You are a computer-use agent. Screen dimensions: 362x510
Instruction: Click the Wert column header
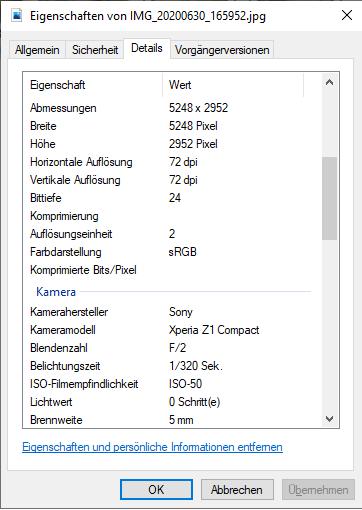(x=233, y=85)
